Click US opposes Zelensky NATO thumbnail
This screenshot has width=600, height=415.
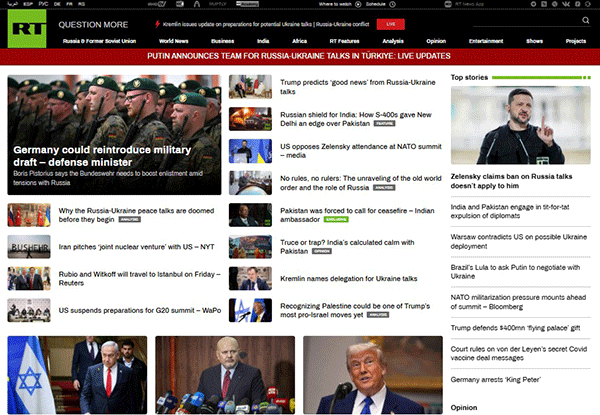point(250,151)
